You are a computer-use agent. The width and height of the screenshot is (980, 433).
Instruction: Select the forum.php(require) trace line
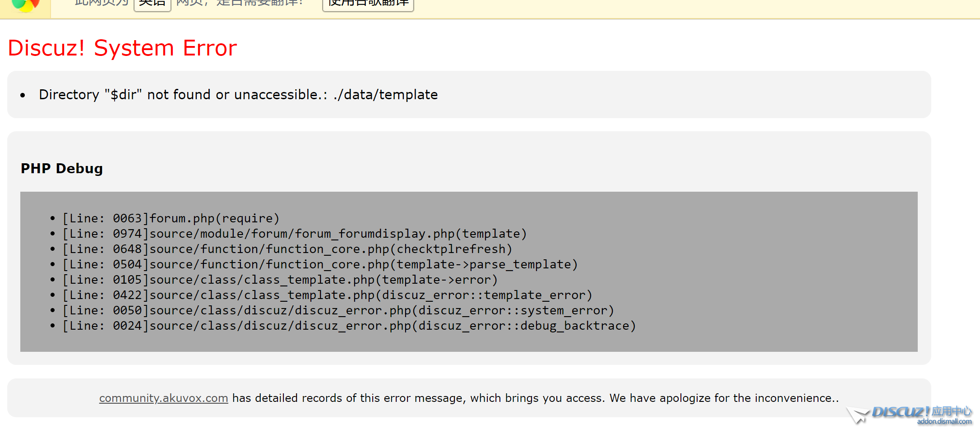point(171,218)
